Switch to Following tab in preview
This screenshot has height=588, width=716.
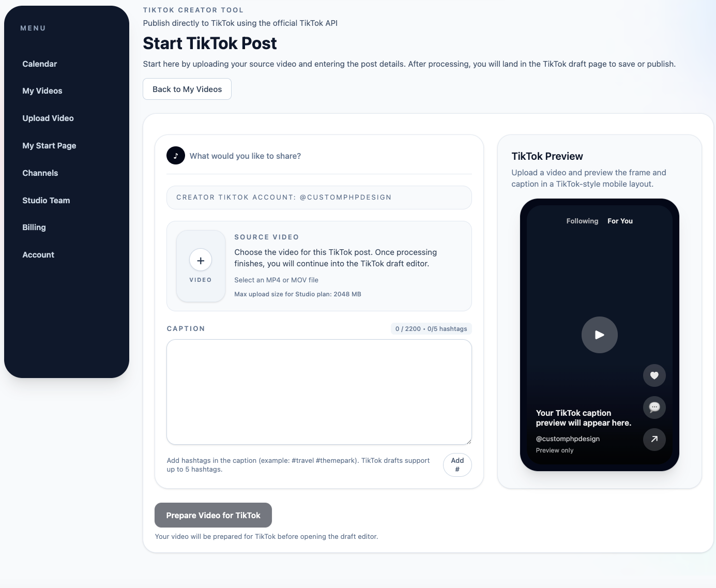[x=582, y=221]
